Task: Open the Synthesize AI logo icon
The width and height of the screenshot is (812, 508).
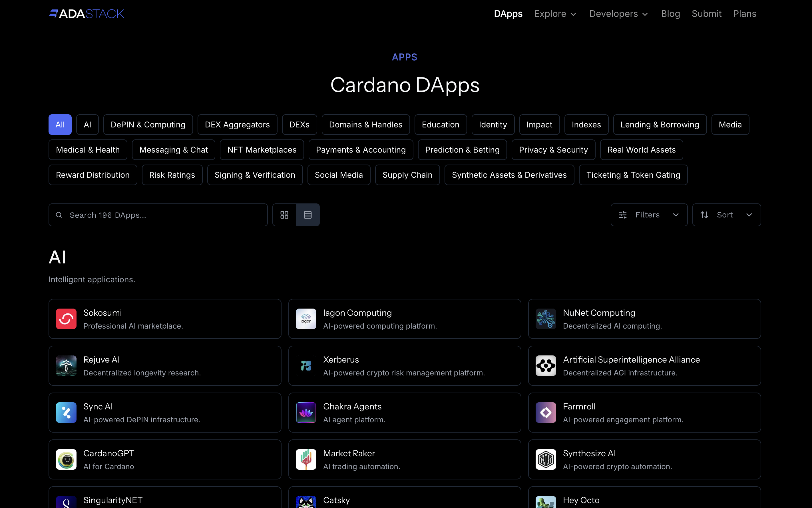Action: (x=546, y=459)
